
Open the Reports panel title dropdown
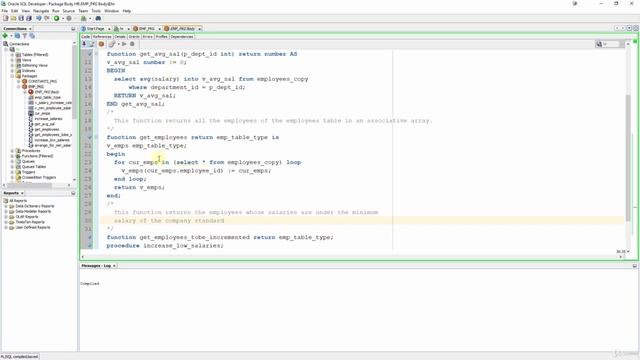(x=22, y=193)
